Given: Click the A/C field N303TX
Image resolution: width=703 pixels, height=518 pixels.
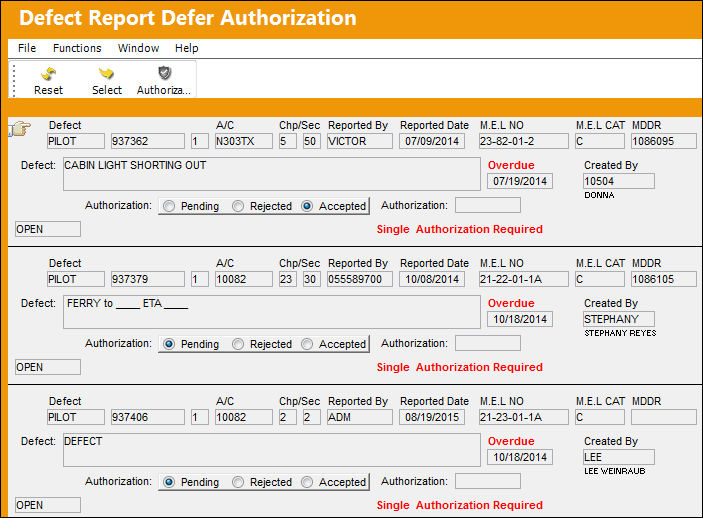Looking at the screenshot, I should tap(243, 141).
